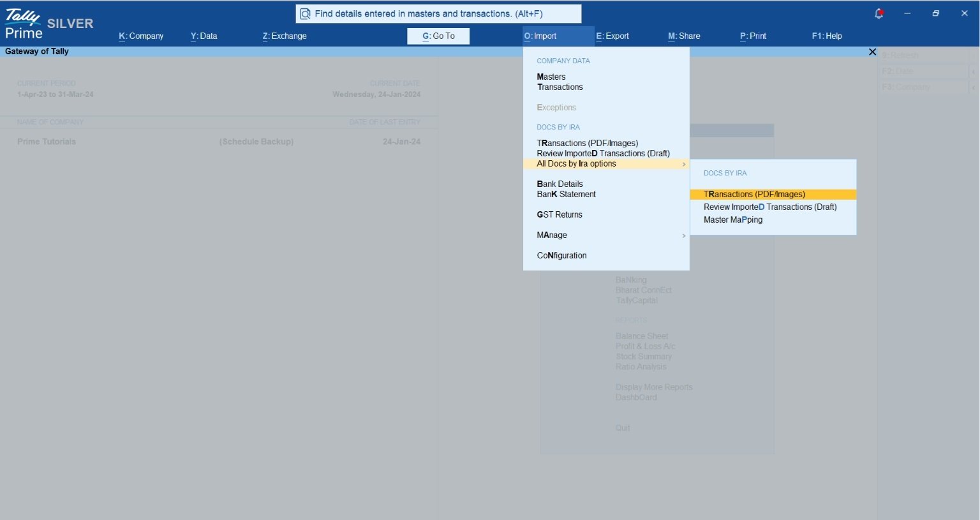Click Quit in Gateway menu
This screenshot has width=980, height=520.
pyautogui.click(x=623, y=428)
